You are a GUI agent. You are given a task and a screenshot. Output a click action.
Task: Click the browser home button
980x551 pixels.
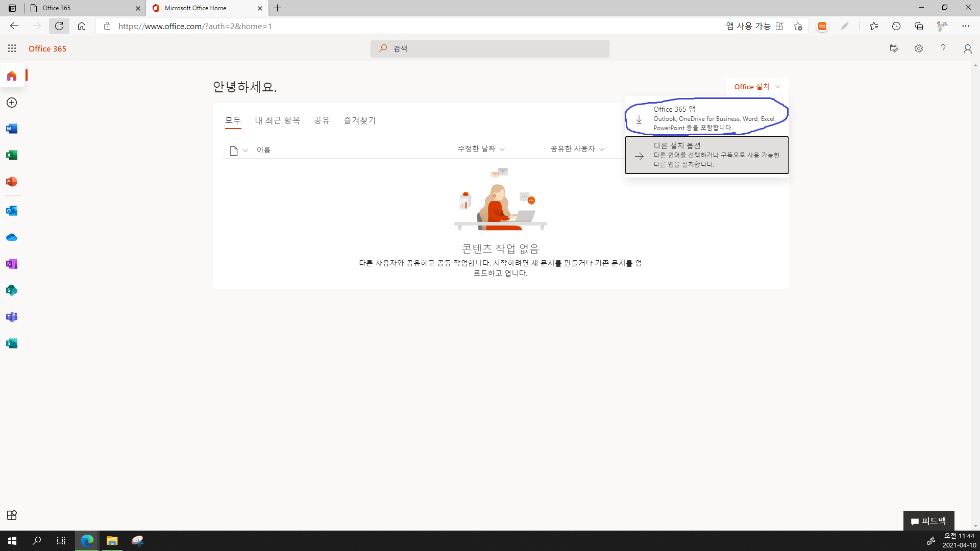[82, 26]
